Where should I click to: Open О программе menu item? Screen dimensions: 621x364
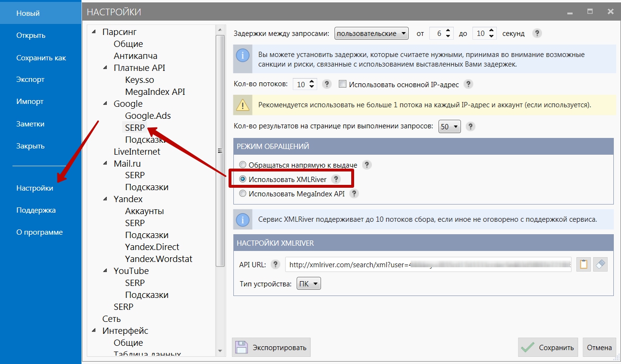39,232
